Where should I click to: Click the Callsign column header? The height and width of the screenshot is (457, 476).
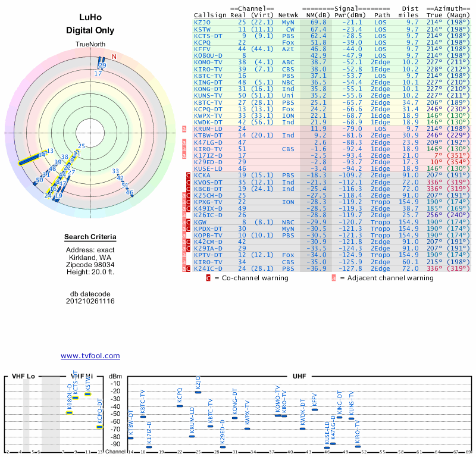(x=209, y=15)
